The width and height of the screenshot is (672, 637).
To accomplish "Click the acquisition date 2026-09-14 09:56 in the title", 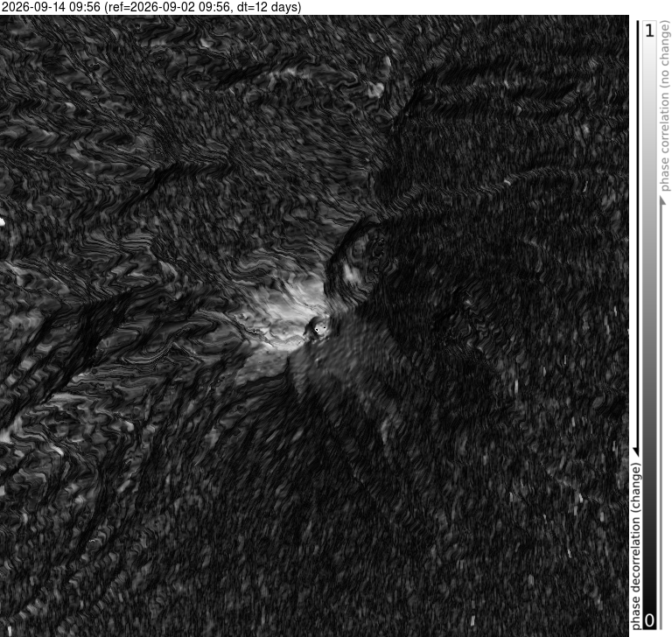I will click(51, 7).
